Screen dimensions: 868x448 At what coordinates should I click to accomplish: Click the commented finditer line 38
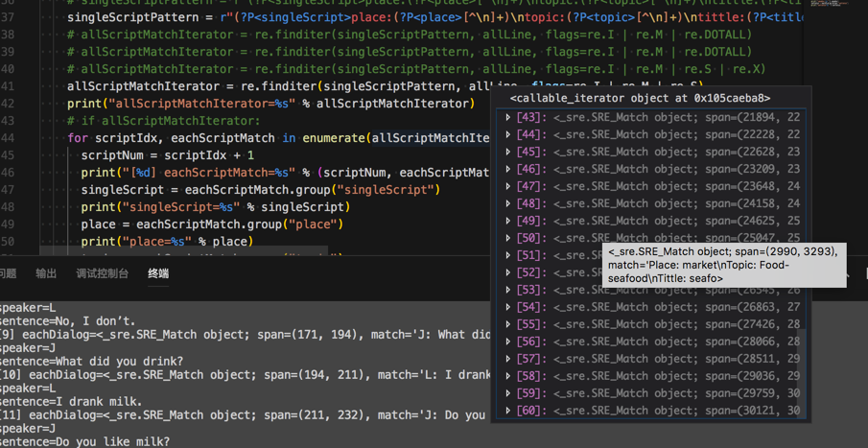pos(410,35)
